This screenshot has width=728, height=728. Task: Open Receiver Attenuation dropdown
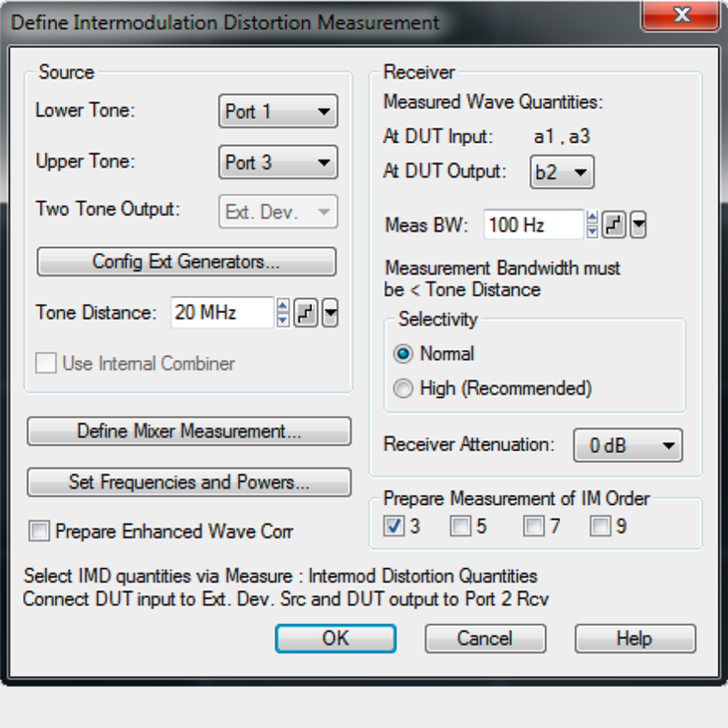click(x=627, y=445)
